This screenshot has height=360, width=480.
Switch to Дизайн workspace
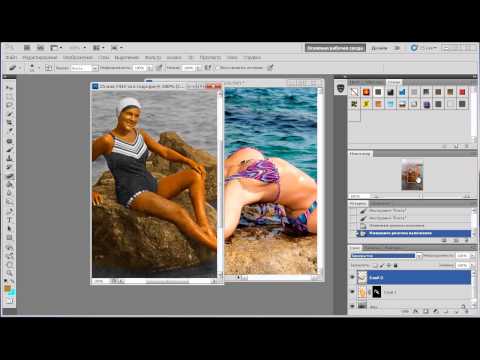379,48
